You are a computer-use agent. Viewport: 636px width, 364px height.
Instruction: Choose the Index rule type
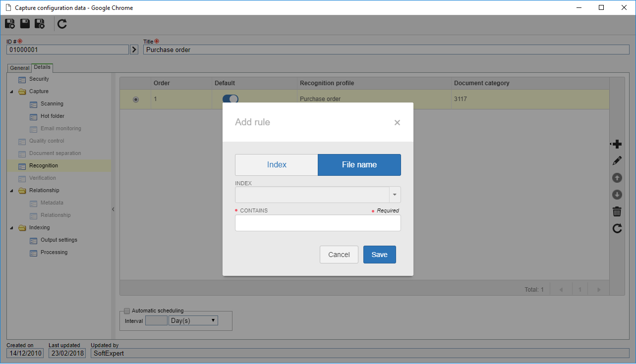(277, 165)
